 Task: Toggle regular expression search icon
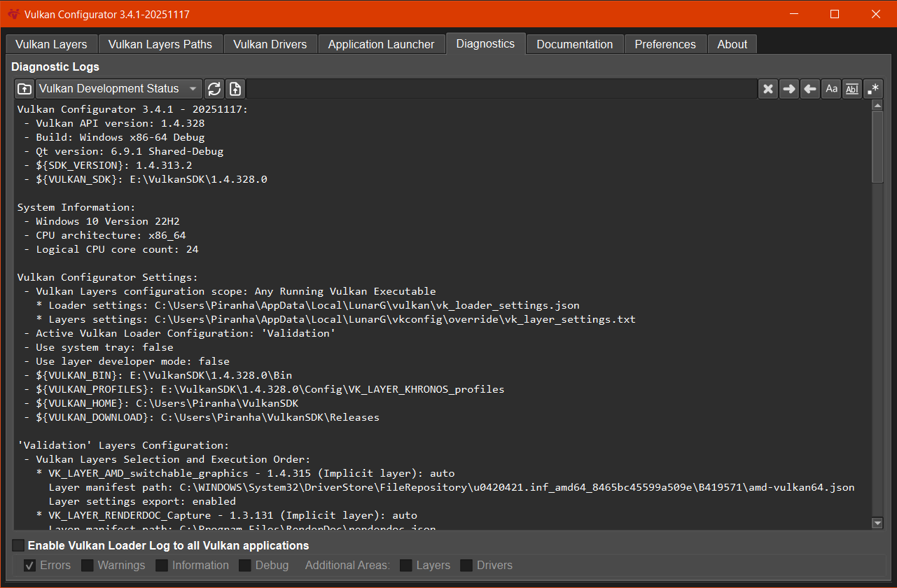[x=873, y=89]
